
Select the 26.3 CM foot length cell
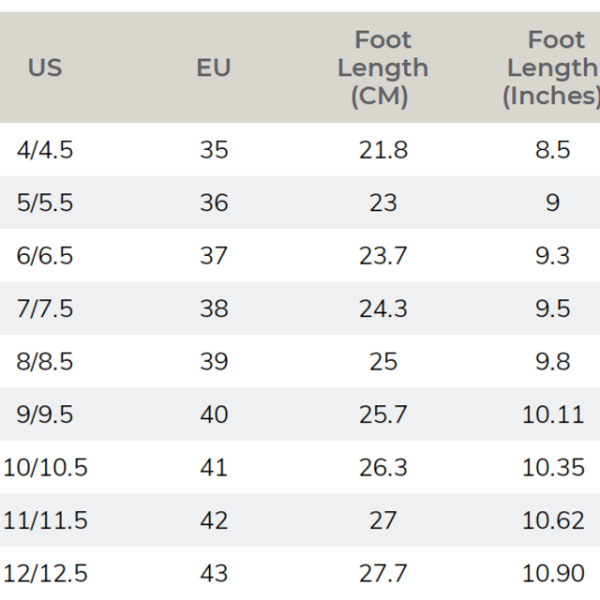click(383, 468)
